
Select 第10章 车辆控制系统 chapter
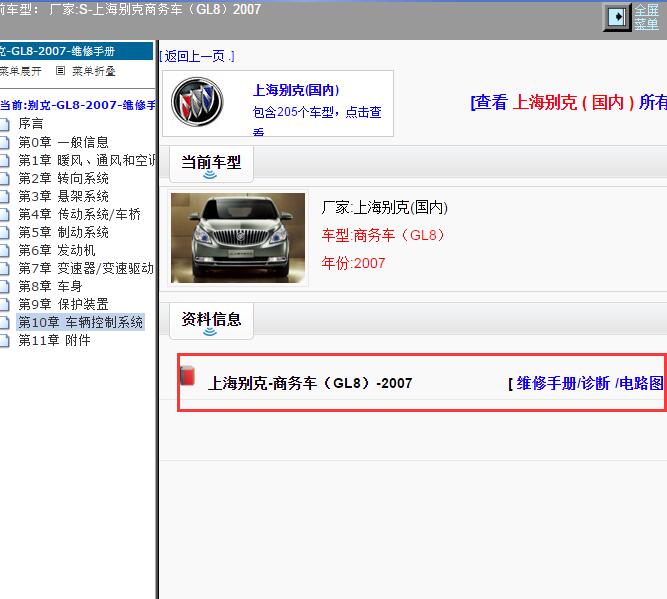point(80,322)
